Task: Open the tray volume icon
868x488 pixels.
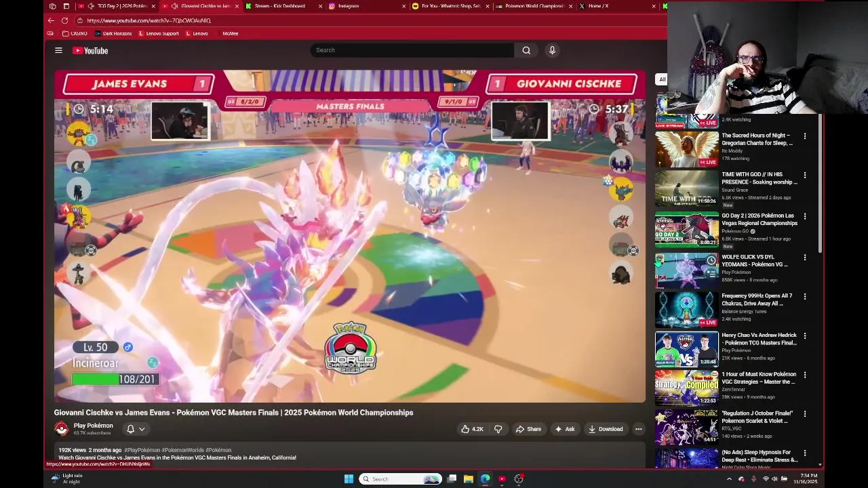Action: [x=774, y=479]
